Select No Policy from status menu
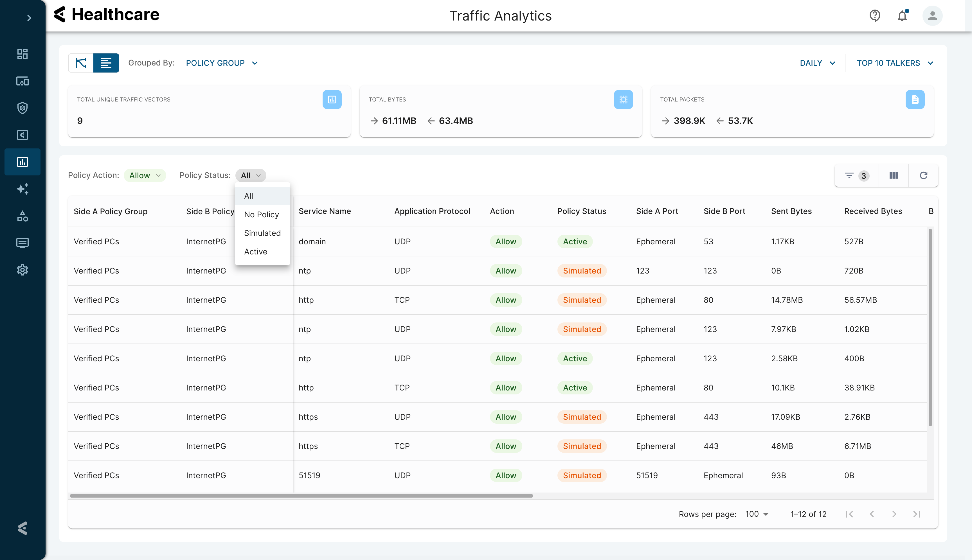The image size is (972, 560). tap(261, 214)
